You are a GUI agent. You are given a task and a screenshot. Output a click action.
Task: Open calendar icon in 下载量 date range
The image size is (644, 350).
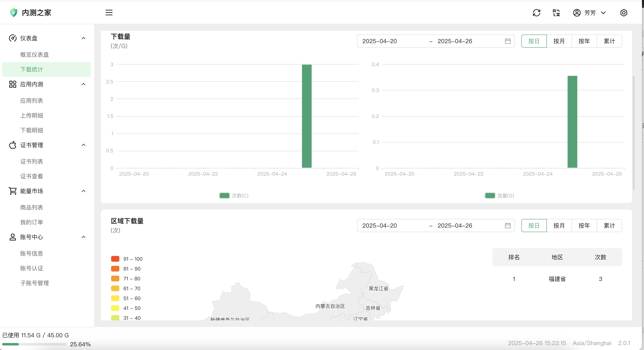tap(508, 41)
